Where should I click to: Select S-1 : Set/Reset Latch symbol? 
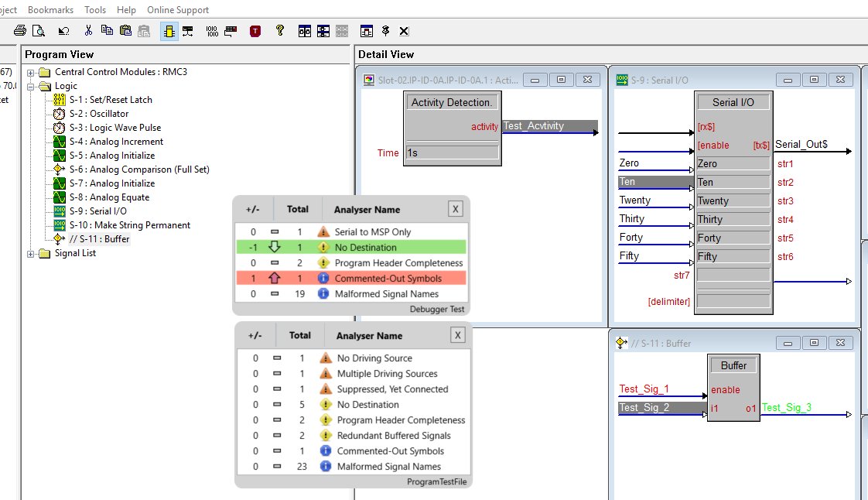111,100
